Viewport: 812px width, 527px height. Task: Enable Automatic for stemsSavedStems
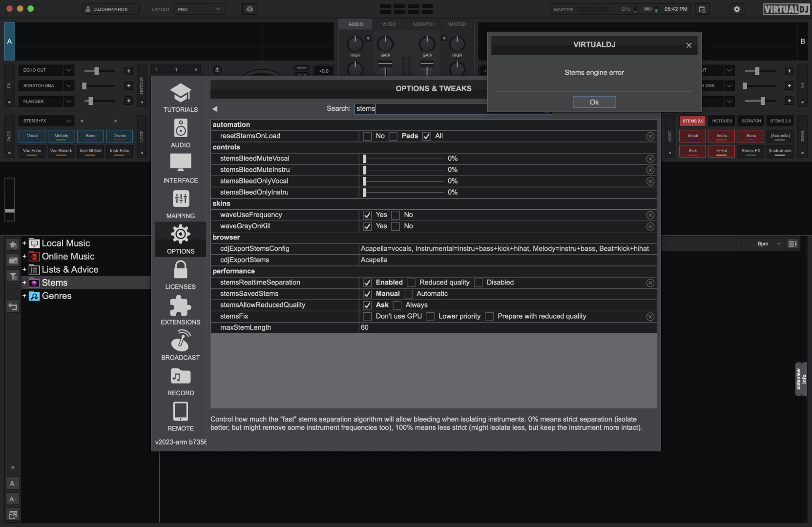(x=408, y=294)
